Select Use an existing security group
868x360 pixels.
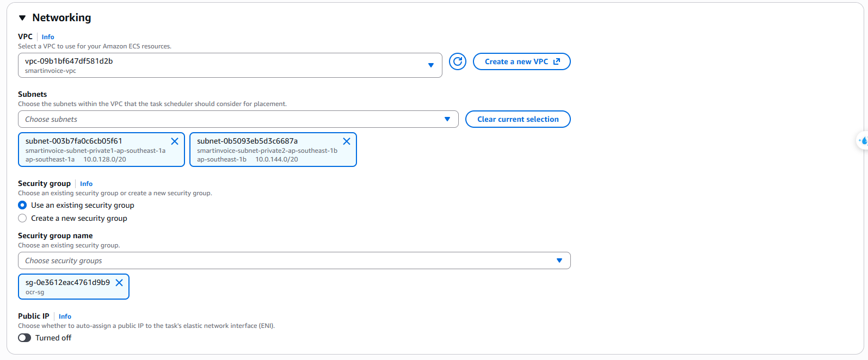[x=22, y=205]
